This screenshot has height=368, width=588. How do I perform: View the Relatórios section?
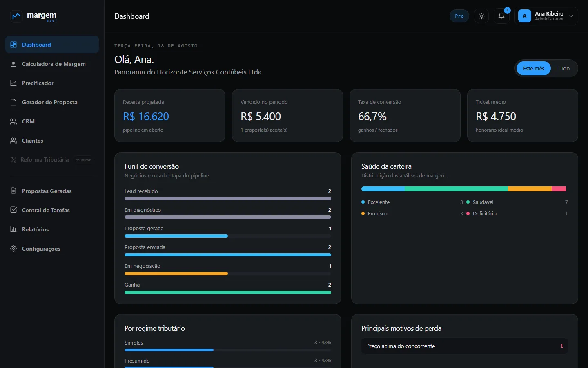(52, 229)
